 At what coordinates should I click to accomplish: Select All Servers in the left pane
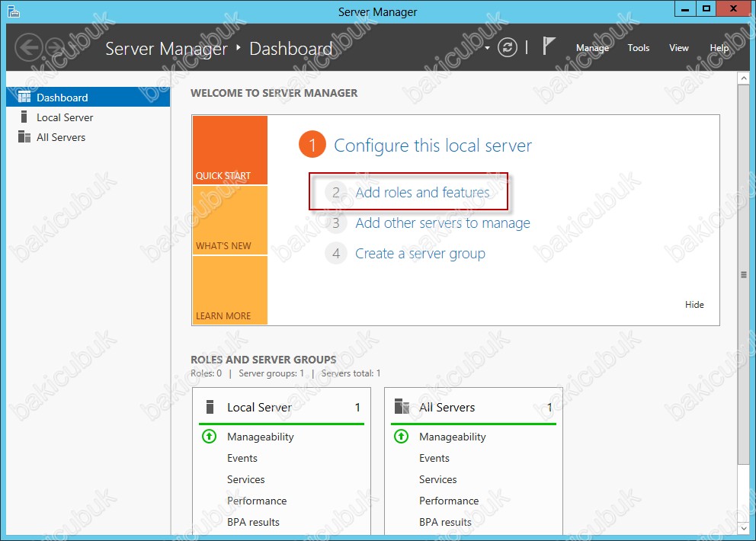coord(88,137)
